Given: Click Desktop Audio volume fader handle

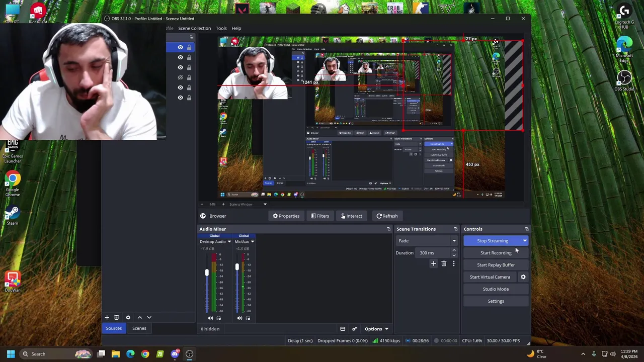Looking at the screenshot, I should tap(206, 273).
